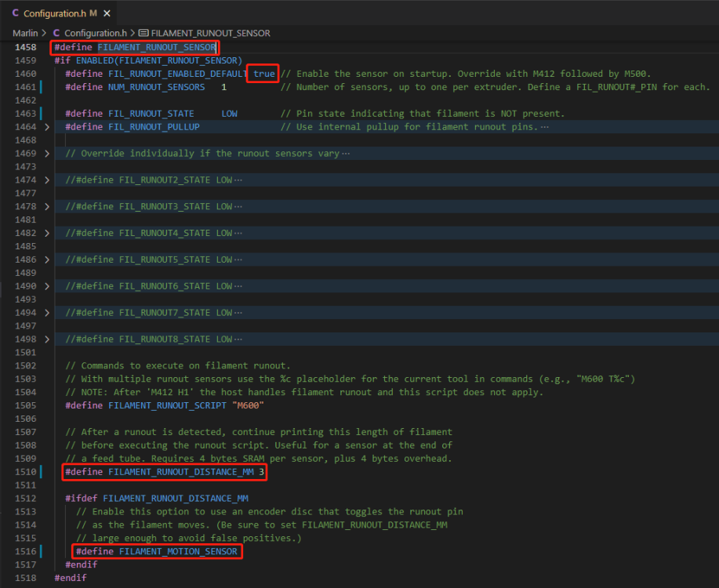Click the ellipsis after FIL_RUNOUT7_STATE LOW
Screen dimensions: 719x588
[x=238, y=313]
